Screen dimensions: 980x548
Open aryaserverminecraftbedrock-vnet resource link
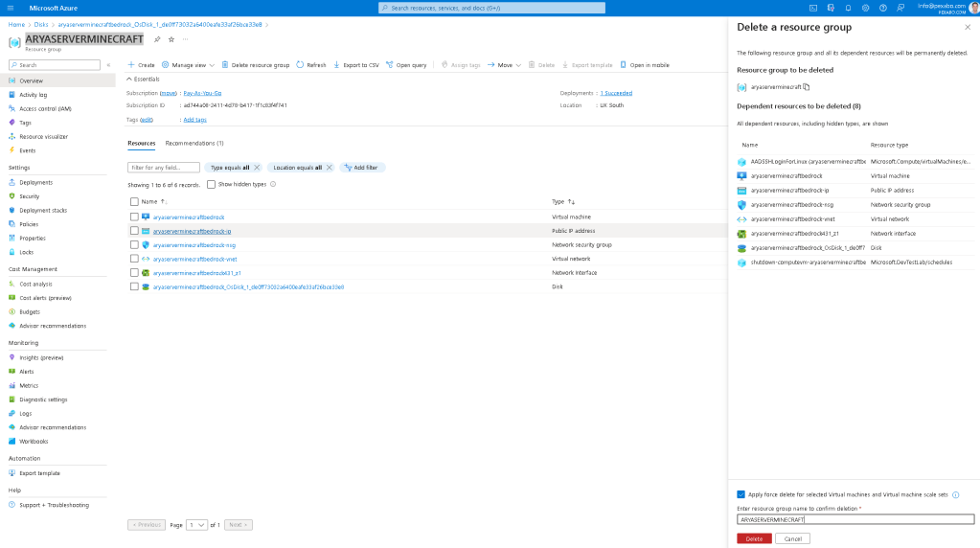tap(195, 260)
